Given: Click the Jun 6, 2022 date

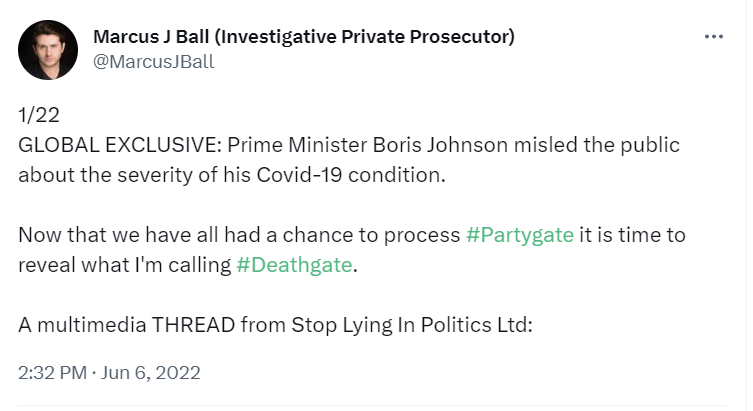Looking at the screenshot, I should (154, 373).
